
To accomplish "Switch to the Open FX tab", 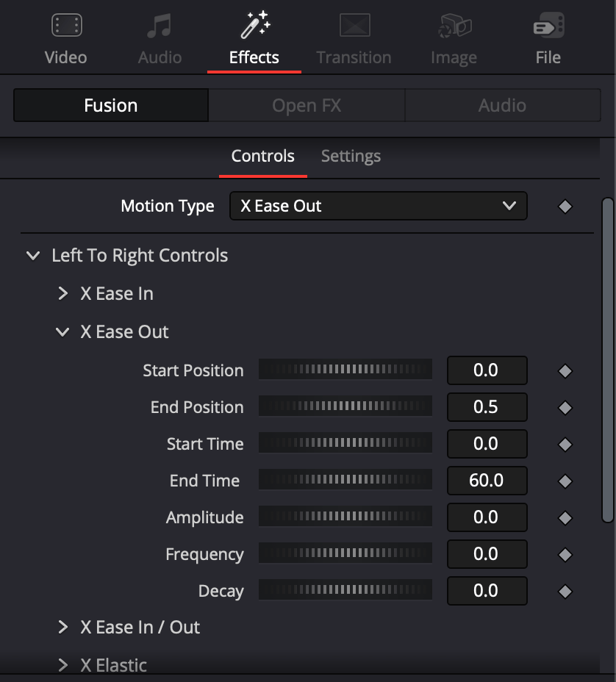I will click(307, 105).
